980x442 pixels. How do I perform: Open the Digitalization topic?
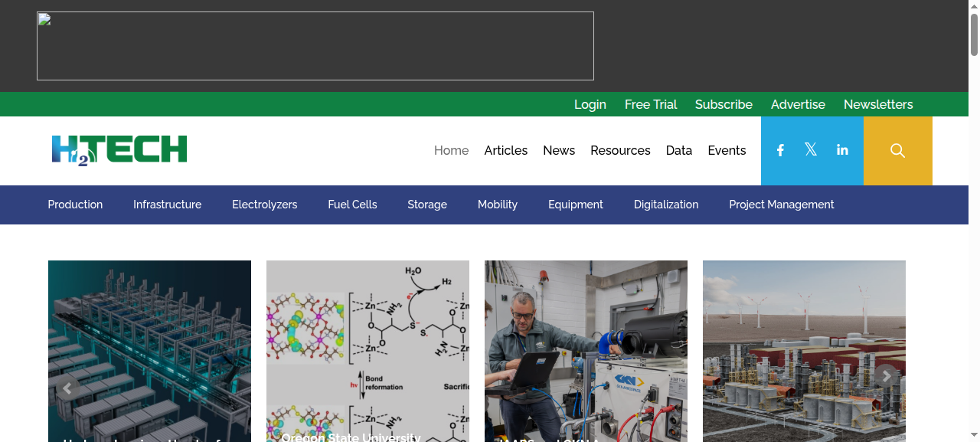(666, 205)
